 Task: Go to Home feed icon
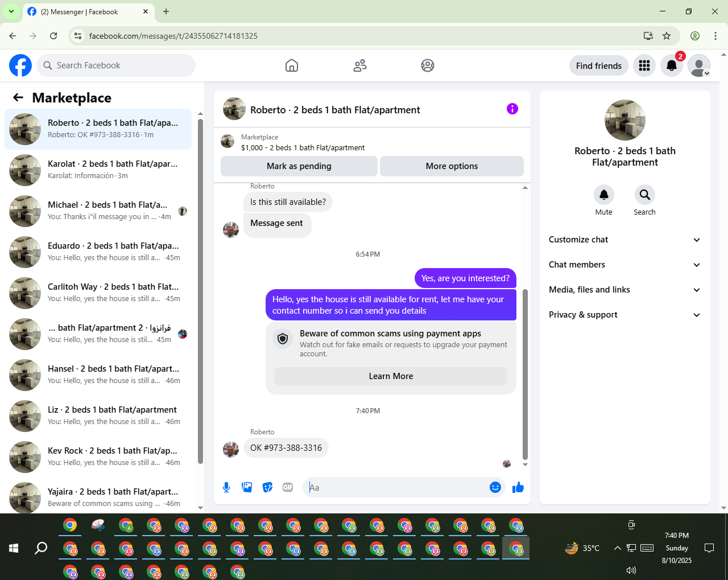coord(292,65)
